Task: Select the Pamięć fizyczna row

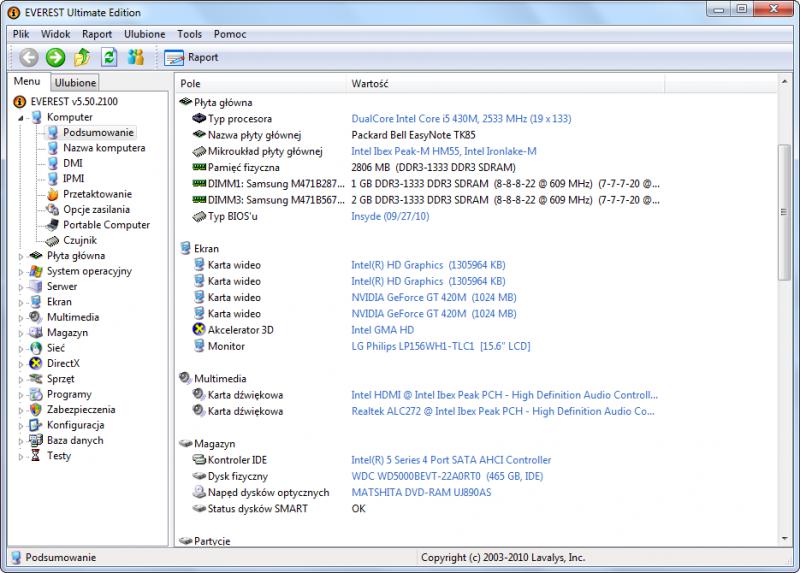Action: [418, 168]
